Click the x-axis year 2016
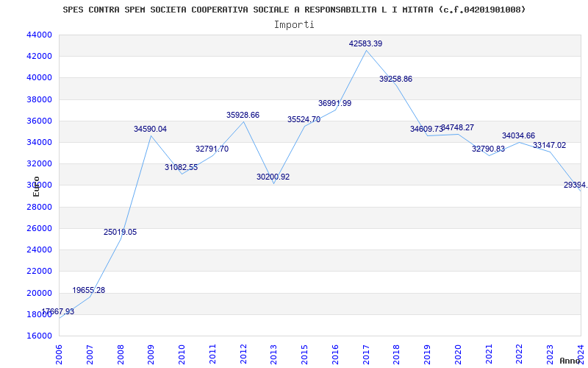 pos(336,355)
